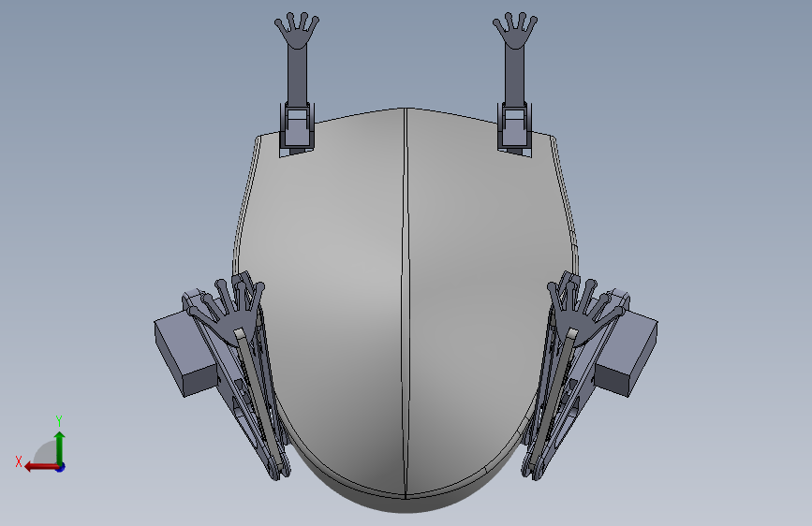Screen dimensions: 812x526
Task: Select the top left mounting bracket on shell
Action: pyautogui.click(x=297, y=129)
